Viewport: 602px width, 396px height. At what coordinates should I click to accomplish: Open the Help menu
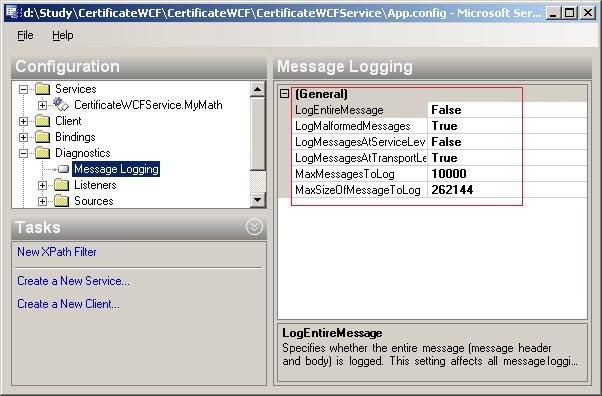63,35
